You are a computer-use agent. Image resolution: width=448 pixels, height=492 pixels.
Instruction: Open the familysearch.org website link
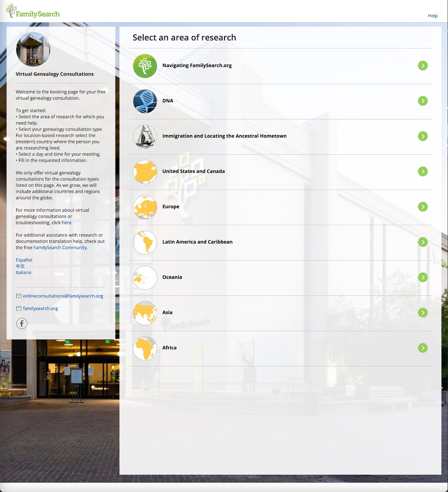(40, 308)
